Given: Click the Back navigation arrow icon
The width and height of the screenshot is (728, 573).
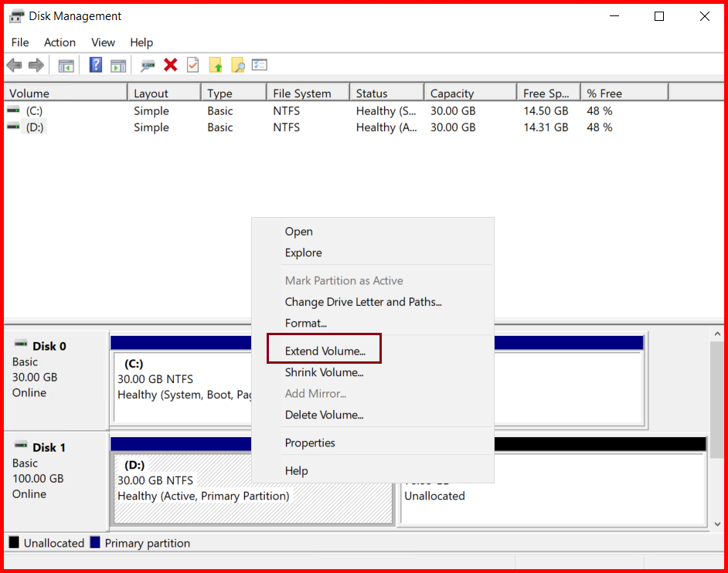Looking at the screenshot, I should (14, 65).
